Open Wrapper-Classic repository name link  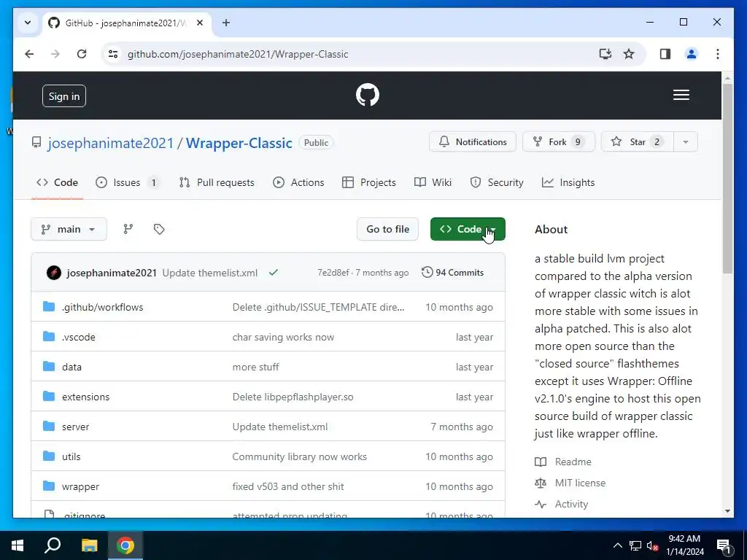239,143
